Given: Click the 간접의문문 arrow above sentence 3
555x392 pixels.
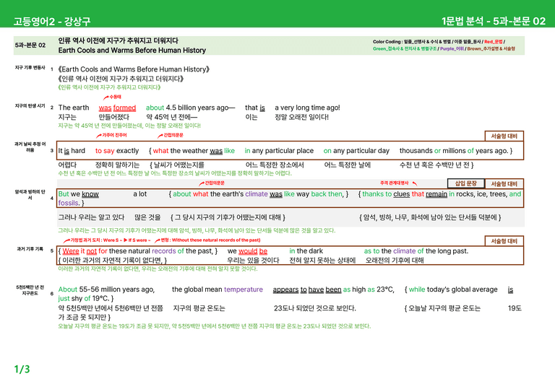Looking at the screenshot, I should [x=171, y=136].
